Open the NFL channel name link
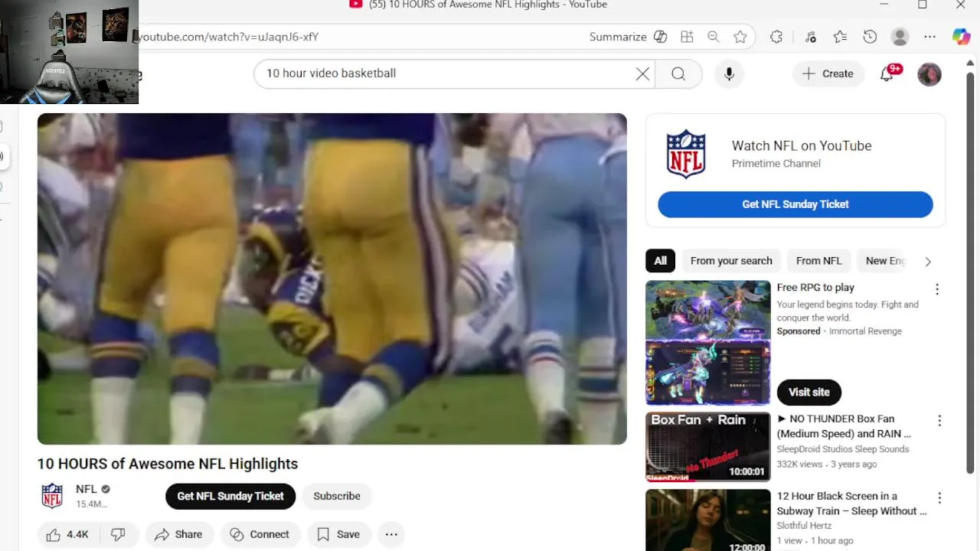The height and width of the screenshot is (551, 980). tap(86, 489)
